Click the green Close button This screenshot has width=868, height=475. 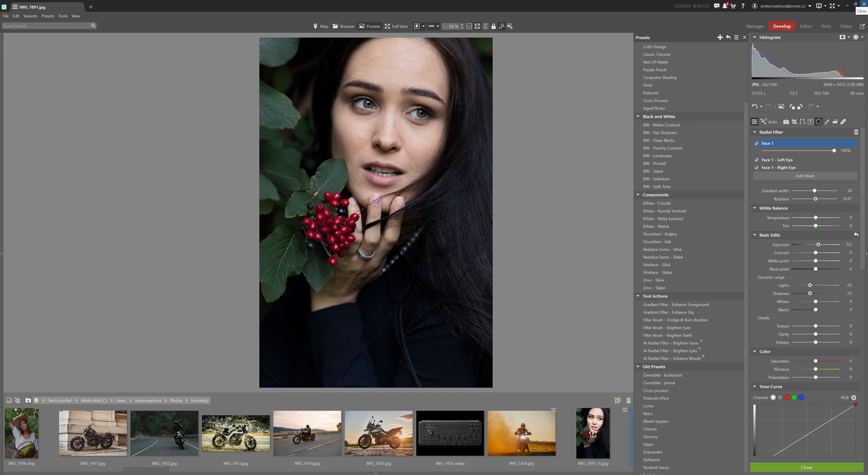tap(807, 467)
